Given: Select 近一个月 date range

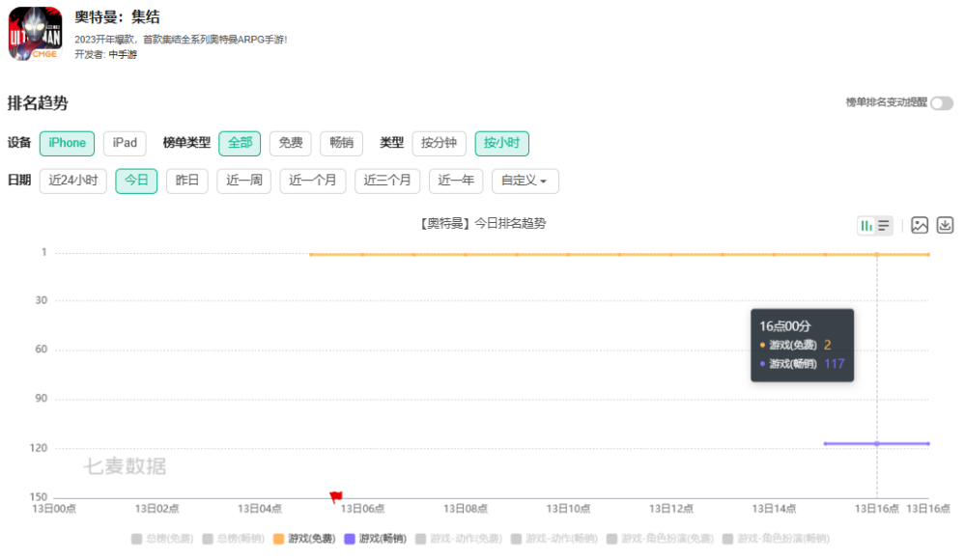Looking at the screenshot, I should tap(313, 181).
